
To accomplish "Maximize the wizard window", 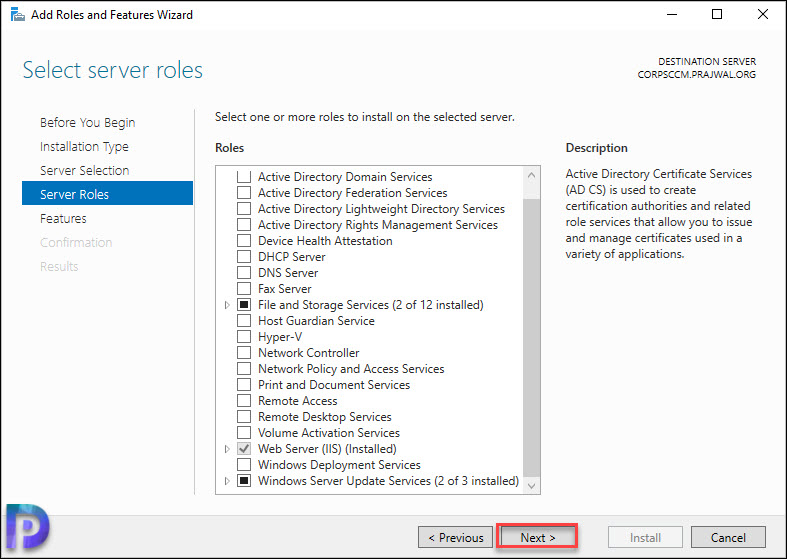I will pyautogui.click(x=717, y=14).
